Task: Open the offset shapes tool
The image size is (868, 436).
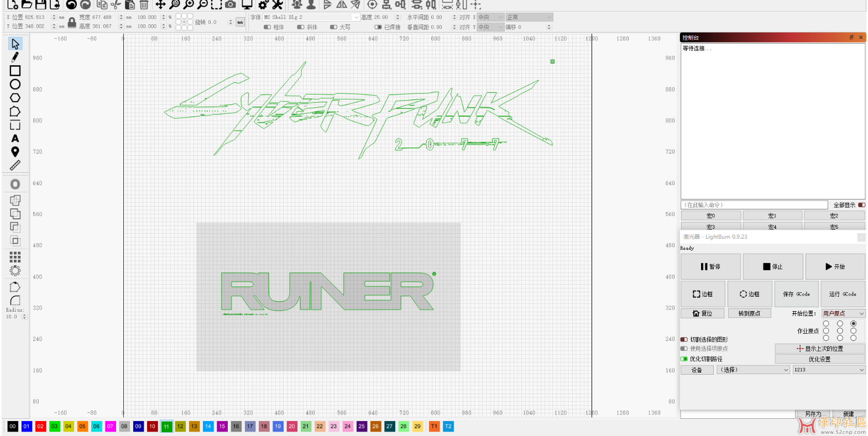Action: click(15, 184)
